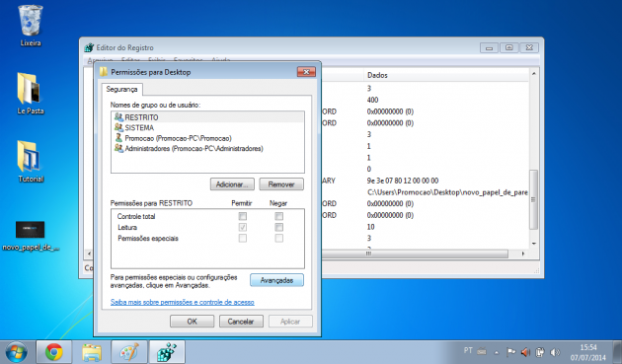Click left scroll arrow in Registry tree pane
Screen dimensions: 622x364
[x=89, y=254]
